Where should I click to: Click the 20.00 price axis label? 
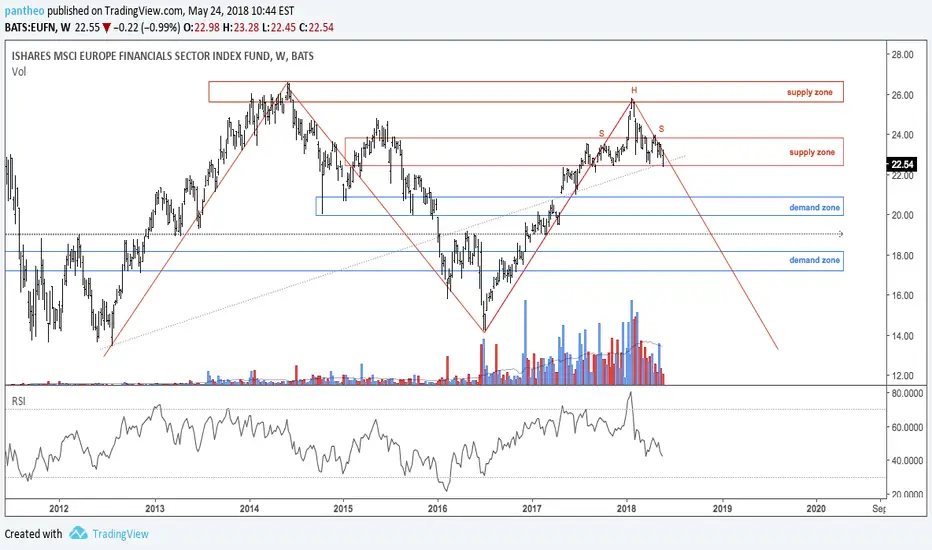[x=902, y=215]
